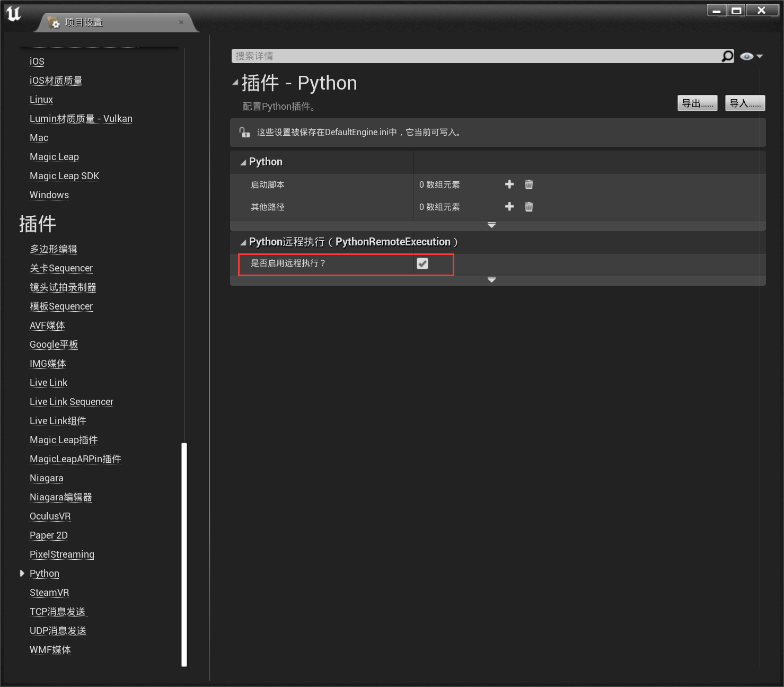Expand the Python entry in the sidebar
Image resolution: width=784 pixels, height=687 pixels.
(x=22, y=573)
